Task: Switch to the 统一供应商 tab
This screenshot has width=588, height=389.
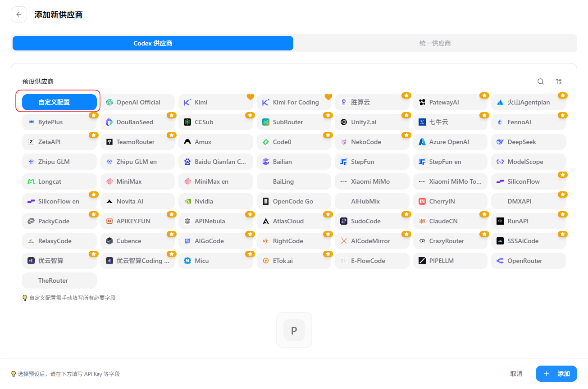Action: click(x=435, y=43)
